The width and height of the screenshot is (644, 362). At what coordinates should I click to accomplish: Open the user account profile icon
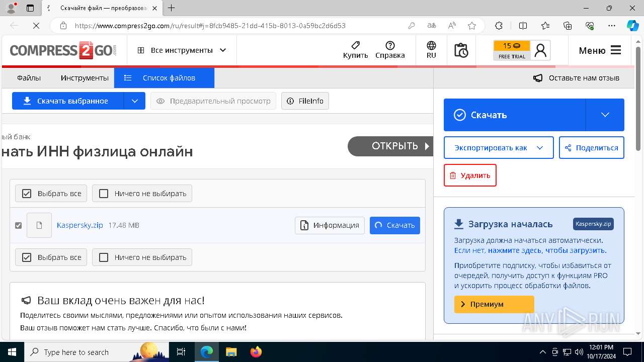540,50
